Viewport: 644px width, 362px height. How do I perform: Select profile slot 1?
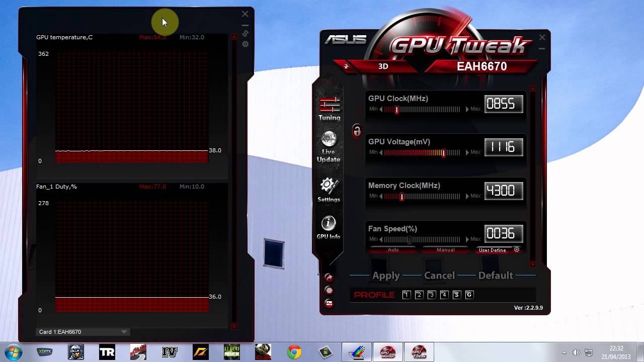(407, 295)
